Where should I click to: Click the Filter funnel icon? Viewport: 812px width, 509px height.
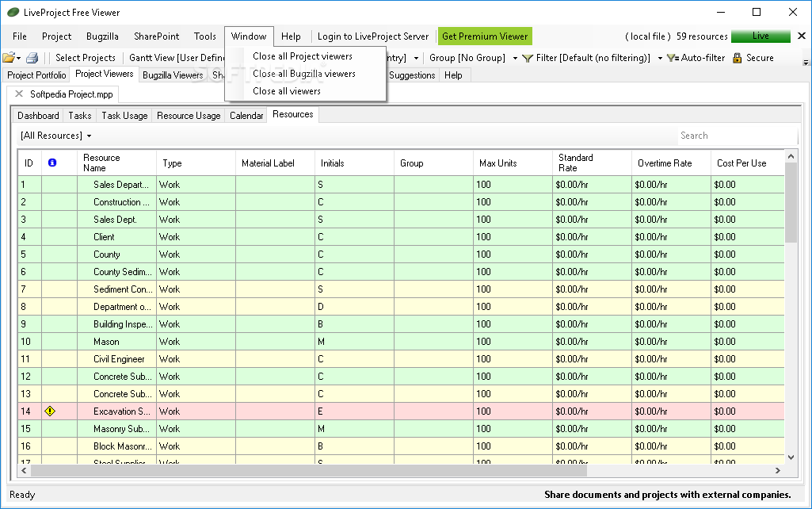(527, 58)
